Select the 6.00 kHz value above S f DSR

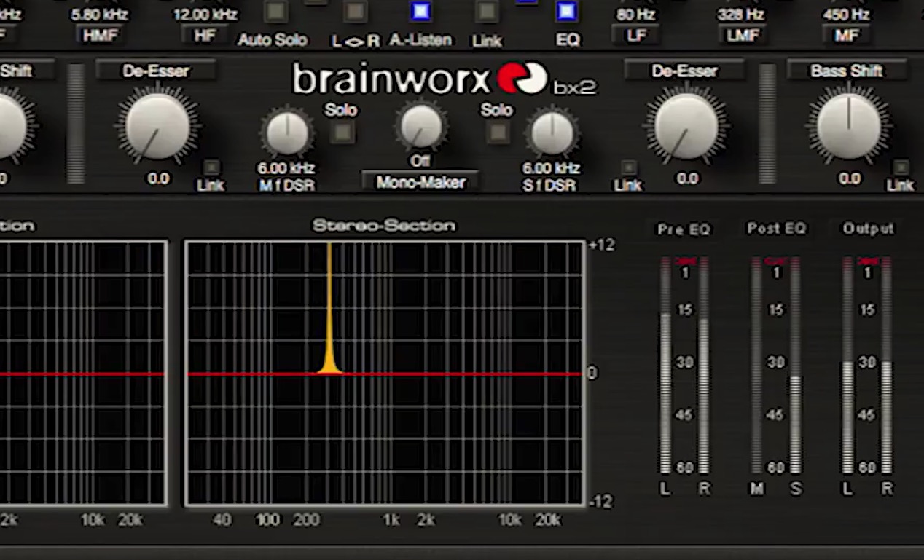[x=552, y=168]
